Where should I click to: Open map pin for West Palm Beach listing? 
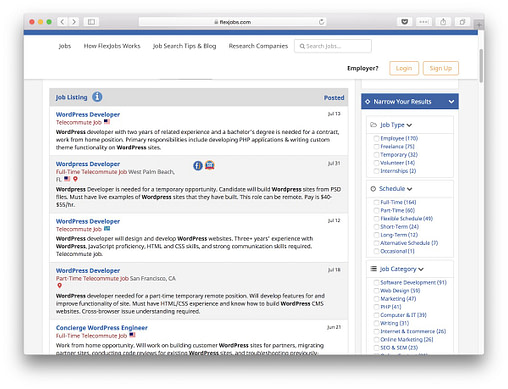(x=75, y=179)
